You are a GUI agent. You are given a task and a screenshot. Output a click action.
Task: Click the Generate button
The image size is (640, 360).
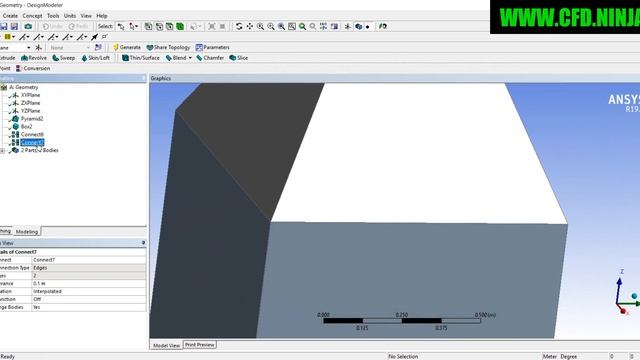[x=127, y=47]
